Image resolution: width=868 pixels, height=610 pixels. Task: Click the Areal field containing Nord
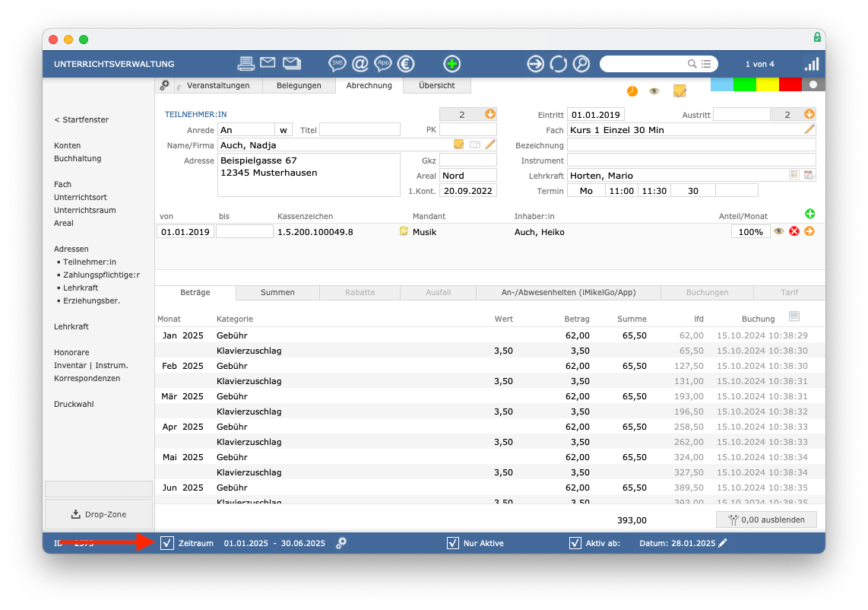coord(467,176)
